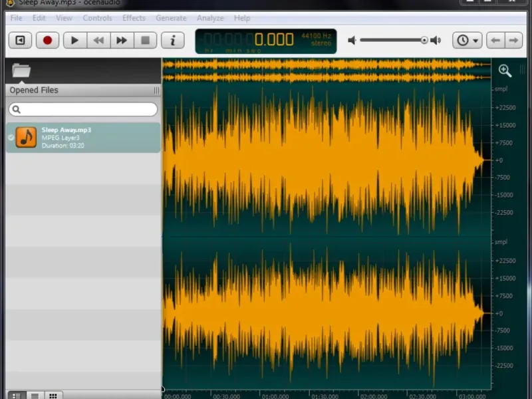Click the Opened Files search field

83,109
